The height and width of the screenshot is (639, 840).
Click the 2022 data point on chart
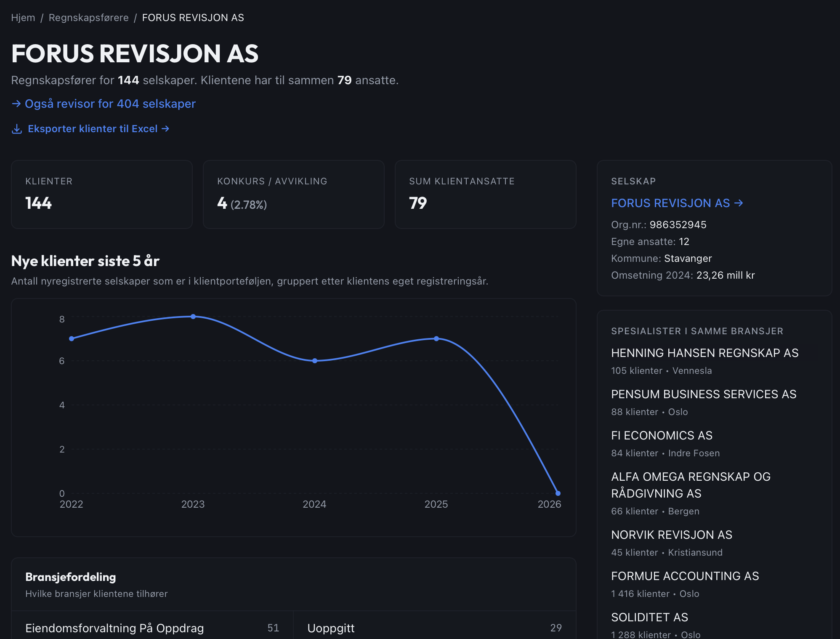click(72, 339)
